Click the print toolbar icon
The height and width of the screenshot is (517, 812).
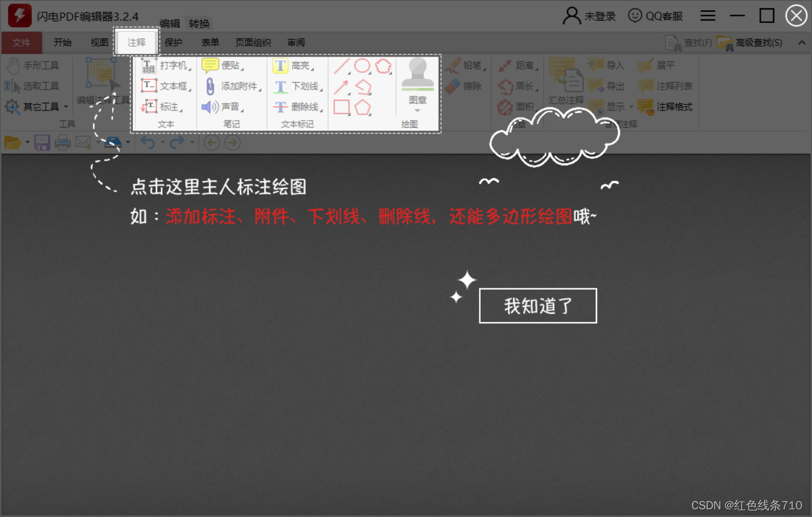click(x=63, y=142)
